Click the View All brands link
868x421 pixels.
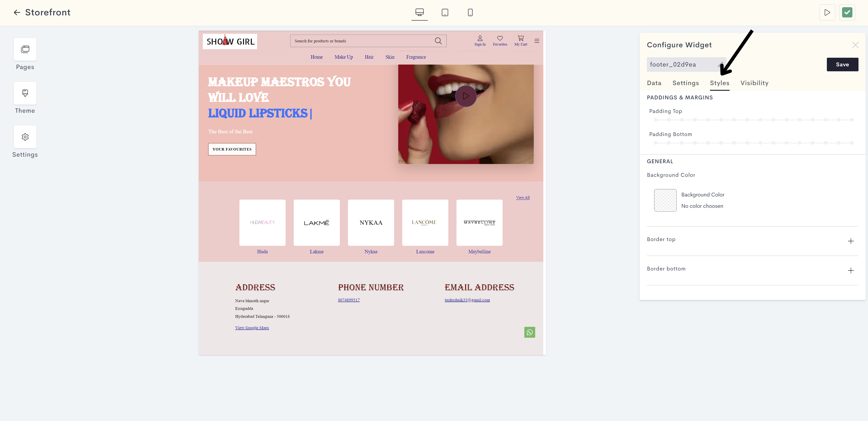coord(523,198)
